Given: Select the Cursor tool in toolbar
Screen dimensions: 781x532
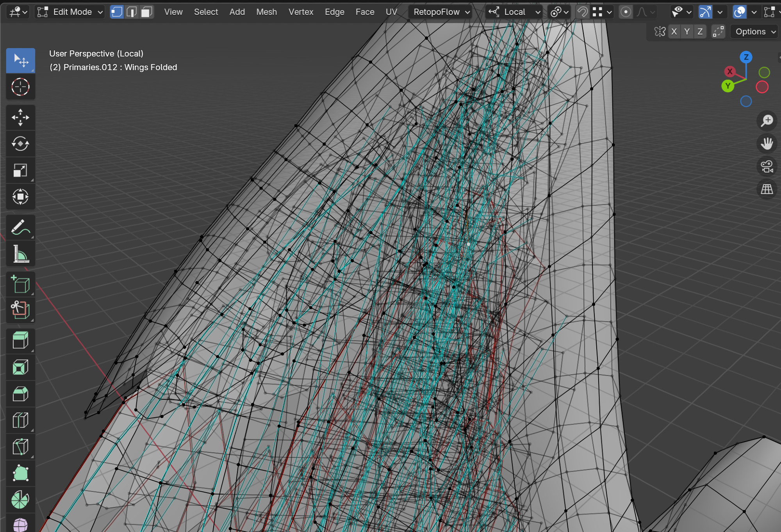Looking at the screenshot, I should coord(20,87).
